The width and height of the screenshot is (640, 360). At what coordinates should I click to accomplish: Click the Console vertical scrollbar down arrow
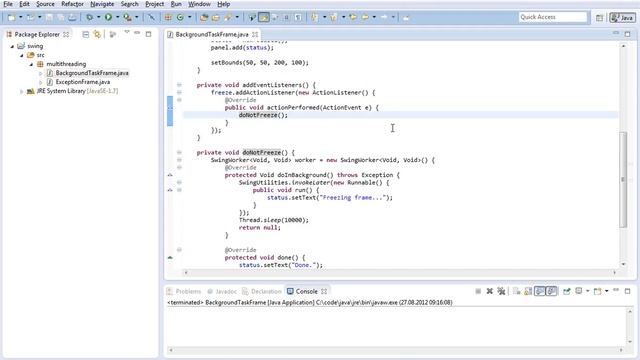[x=630, y=342]
